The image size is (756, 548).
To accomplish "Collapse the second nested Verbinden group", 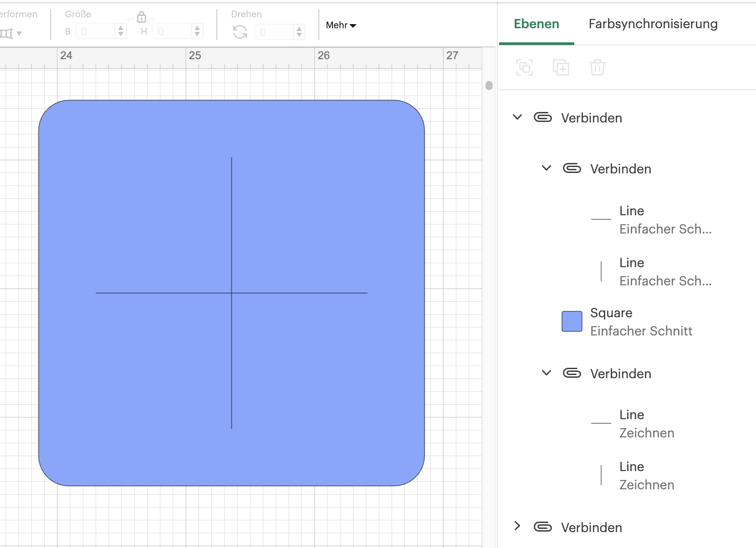I will [547, 168].
